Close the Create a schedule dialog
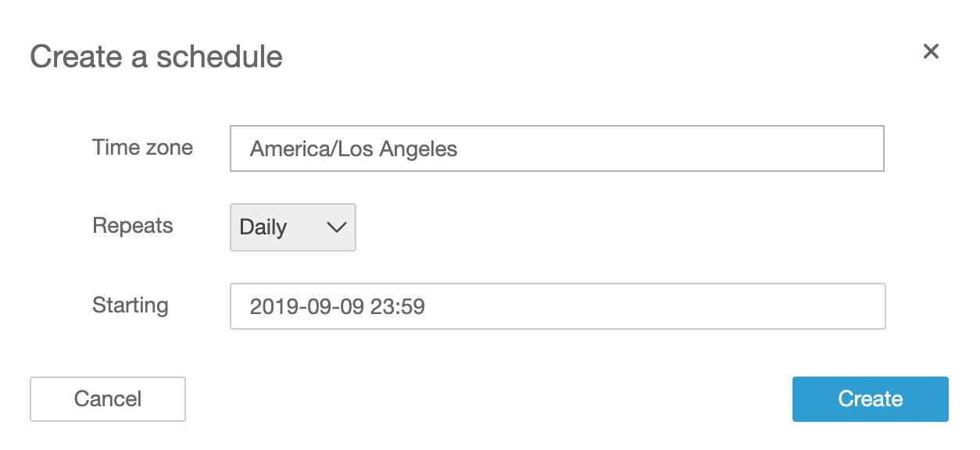 (x=931, y=52)
